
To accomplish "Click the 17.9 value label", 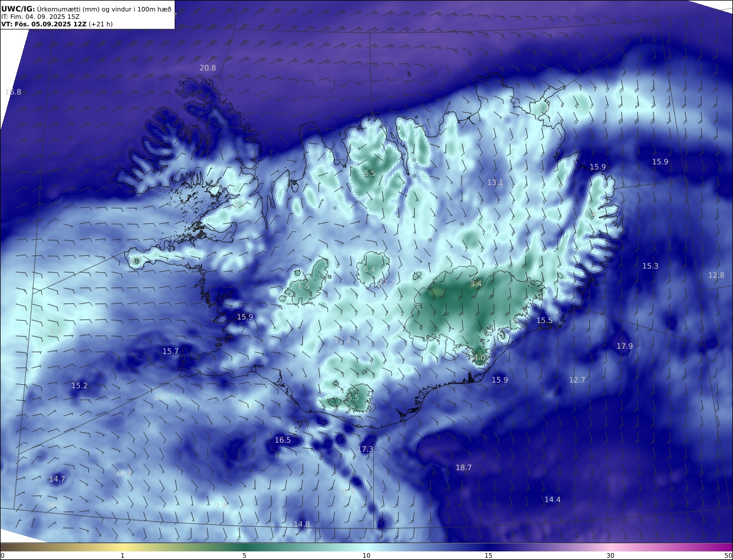I will 625,346.
